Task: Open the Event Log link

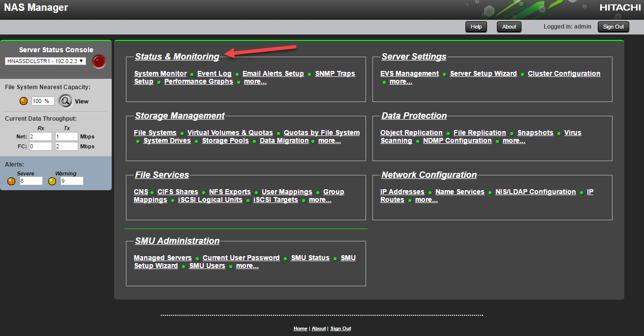Action: click(x=214, y=73)
